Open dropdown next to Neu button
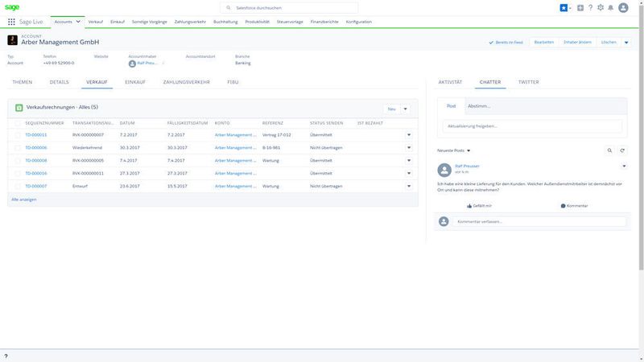The width and height of the screenshot is (644, 362). 405,109
